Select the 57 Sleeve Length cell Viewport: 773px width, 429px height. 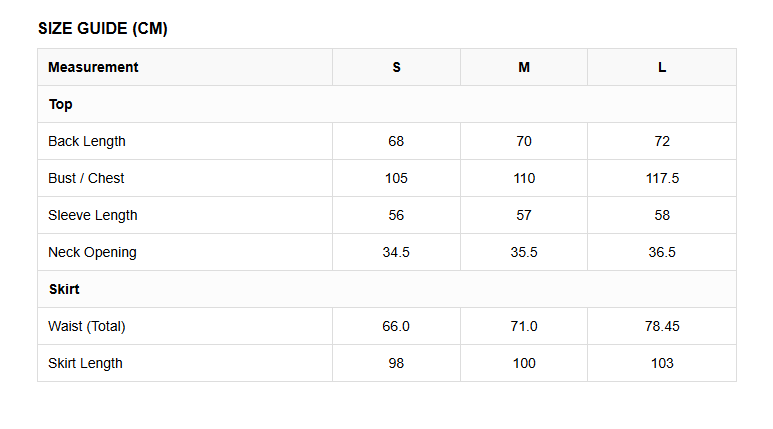[x=524, y=215]
